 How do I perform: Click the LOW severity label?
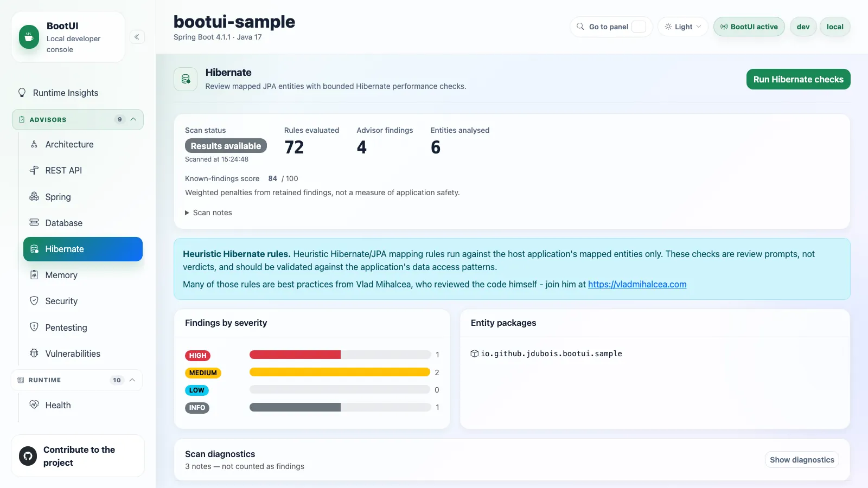coord(196,390)
